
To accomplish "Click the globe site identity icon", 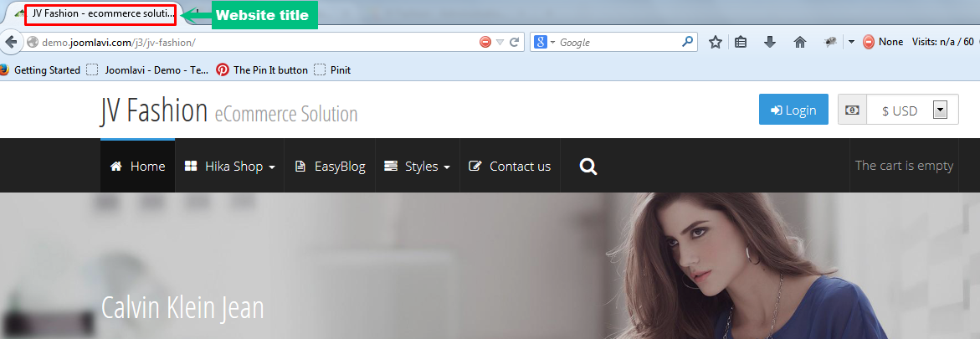I will [x=33, y=42].
